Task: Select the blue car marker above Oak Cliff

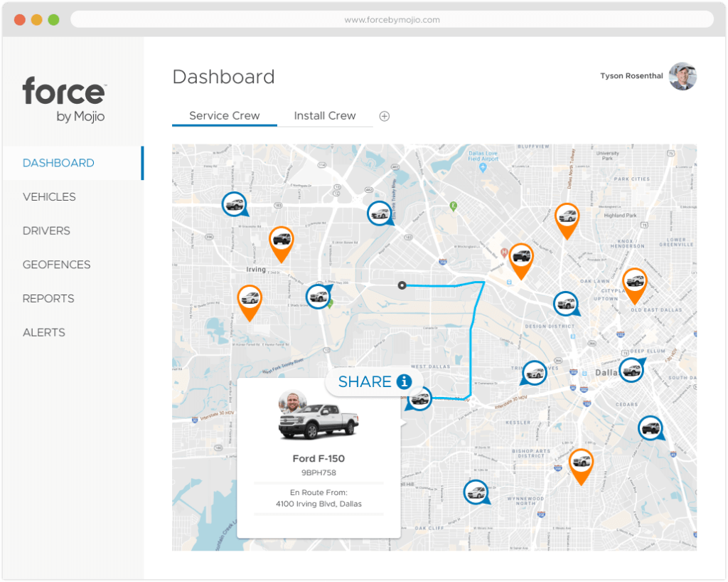Action: click(x=476, y=492)
